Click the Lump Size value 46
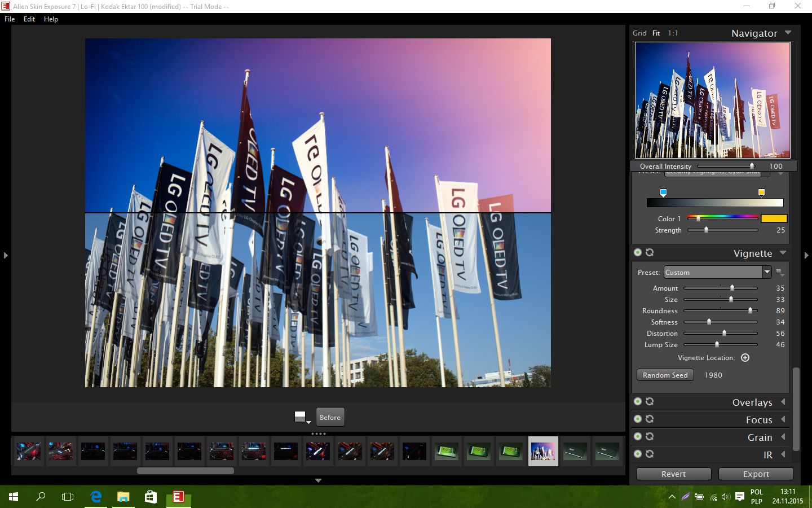Image resolution: width=812 pixels, height=508 pixels. 780,344
